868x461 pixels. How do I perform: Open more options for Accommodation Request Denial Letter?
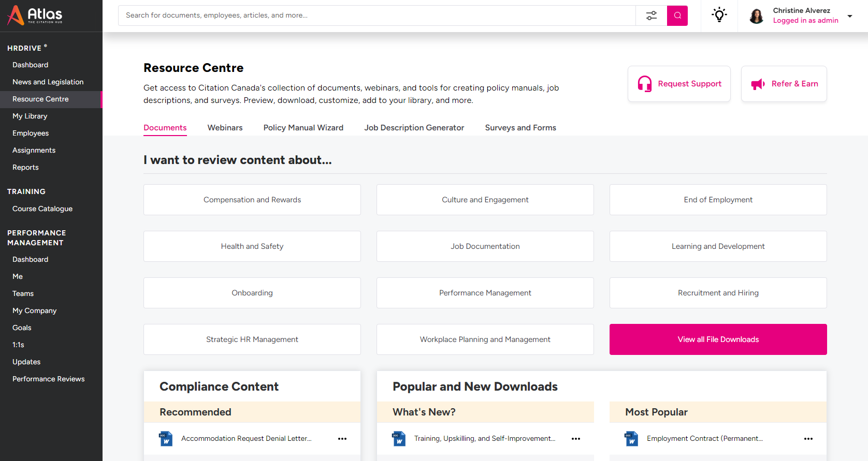point(342,439)
